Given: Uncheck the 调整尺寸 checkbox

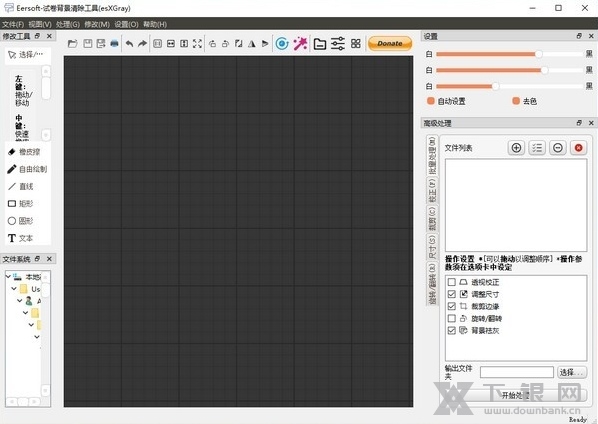Looking at the screenshot, I should (452, 294).
